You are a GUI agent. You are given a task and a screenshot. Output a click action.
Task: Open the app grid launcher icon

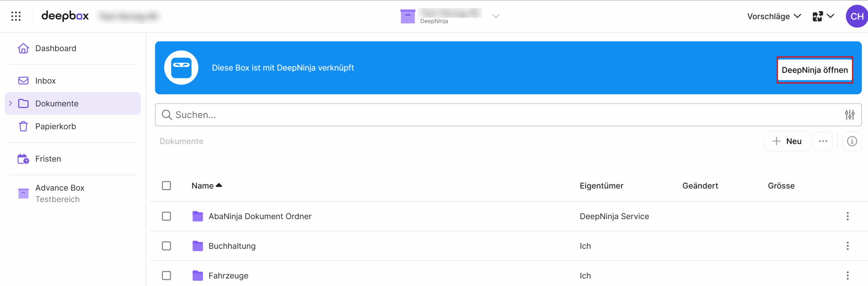(16, 16)
